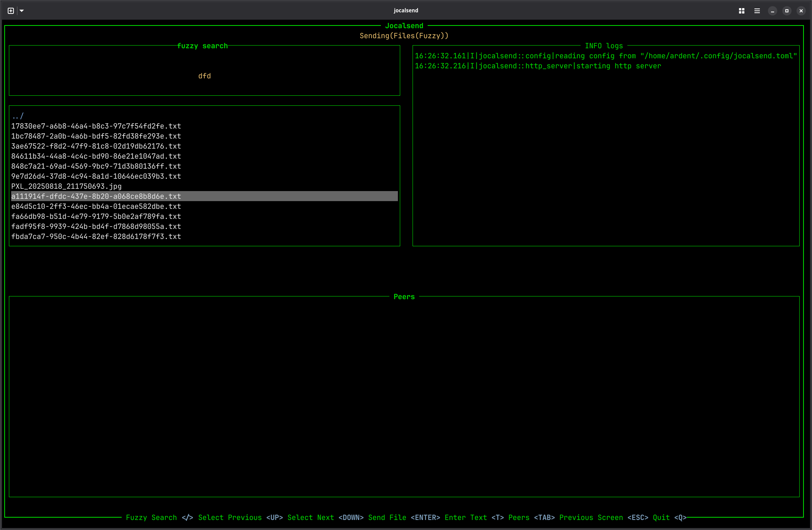The width and height of the screenshot is (812, 530).
Task: Close the jocalsend terminal window
Action: (x=801, y=11)
